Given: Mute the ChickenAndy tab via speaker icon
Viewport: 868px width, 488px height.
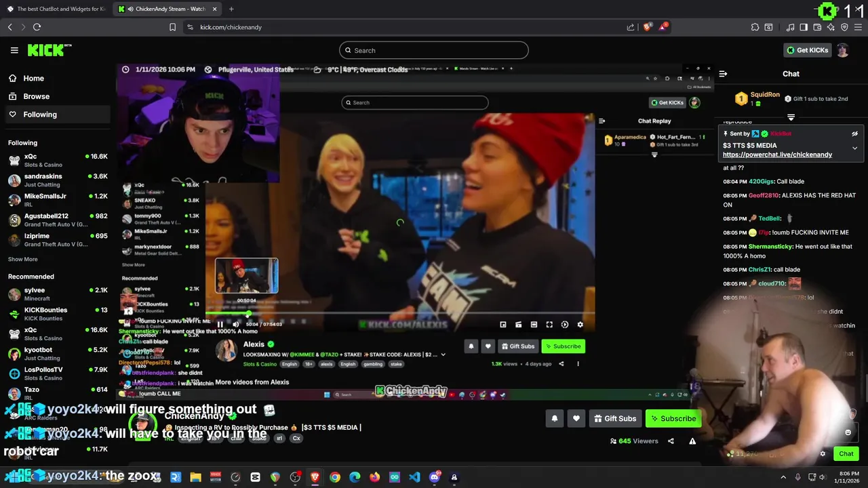Looking at the screenshot, I should [x=130, y=9].
